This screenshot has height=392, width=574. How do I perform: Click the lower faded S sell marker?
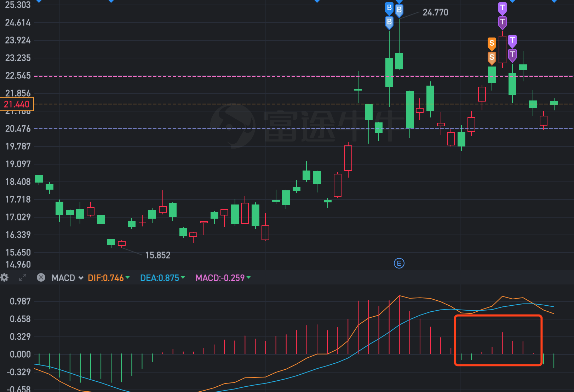pos(492,58)
